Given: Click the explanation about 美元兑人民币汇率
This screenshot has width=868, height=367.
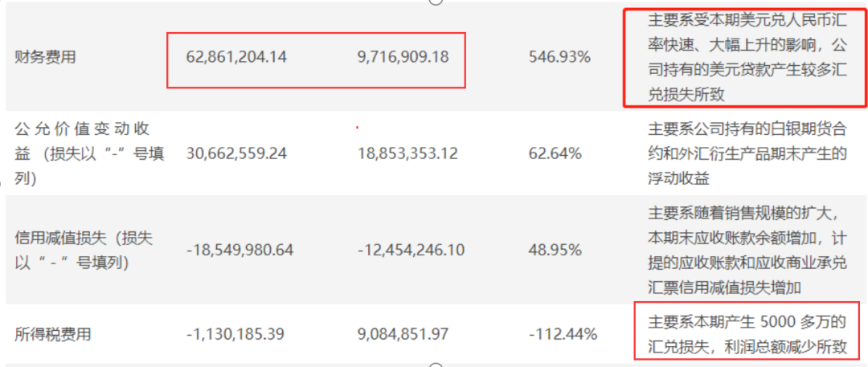Looking at the screenshot, I should (747, 59).
